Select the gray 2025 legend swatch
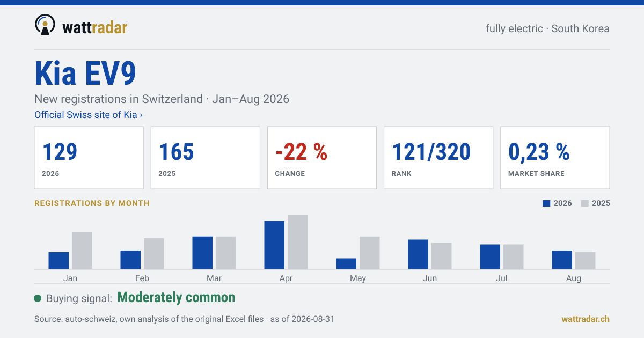Screen dimensions: 644x338 pyautogui.click(x=585, y=203)
